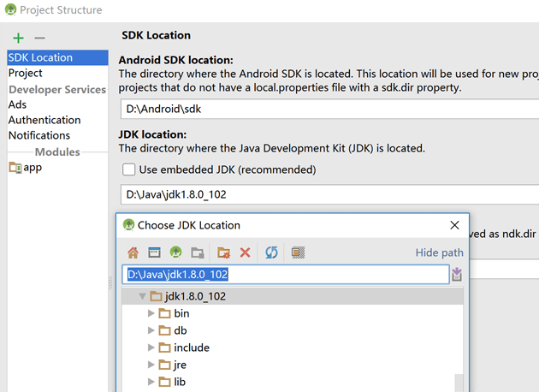
Task: Enable Use embedded JDK checkbox
Action: click(129, 169)
